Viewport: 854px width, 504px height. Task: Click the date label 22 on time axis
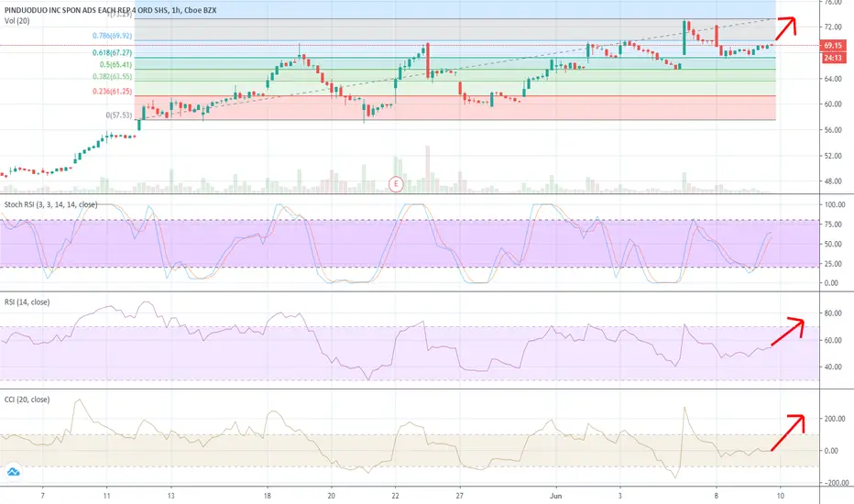[396, 496]
